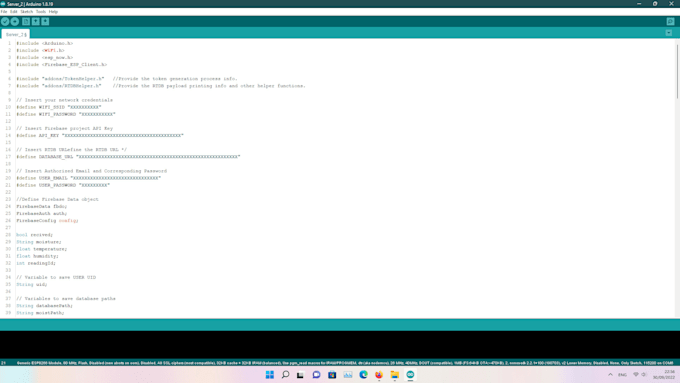680x383 pixels.
Task: Click the board info status bar text
Action: tap(345, 363)
